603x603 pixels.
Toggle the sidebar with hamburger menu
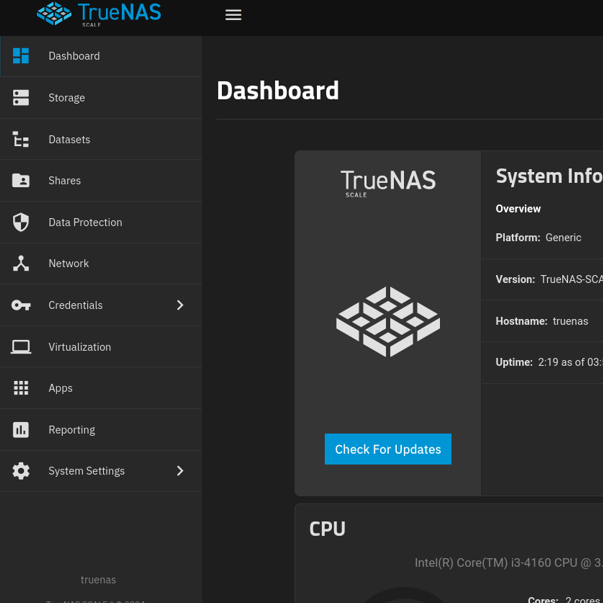click(x=233, y=15)
